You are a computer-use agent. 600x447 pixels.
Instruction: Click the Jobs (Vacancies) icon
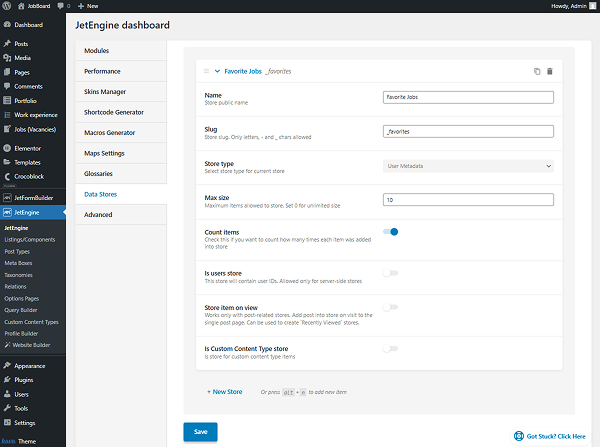[7, 129]
